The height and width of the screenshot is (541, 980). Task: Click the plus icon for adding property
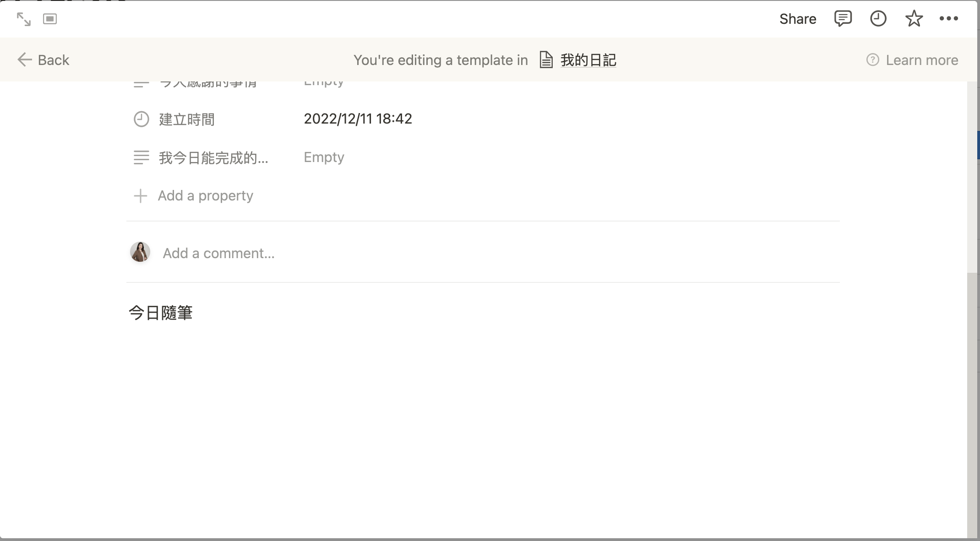click(140, 196)
